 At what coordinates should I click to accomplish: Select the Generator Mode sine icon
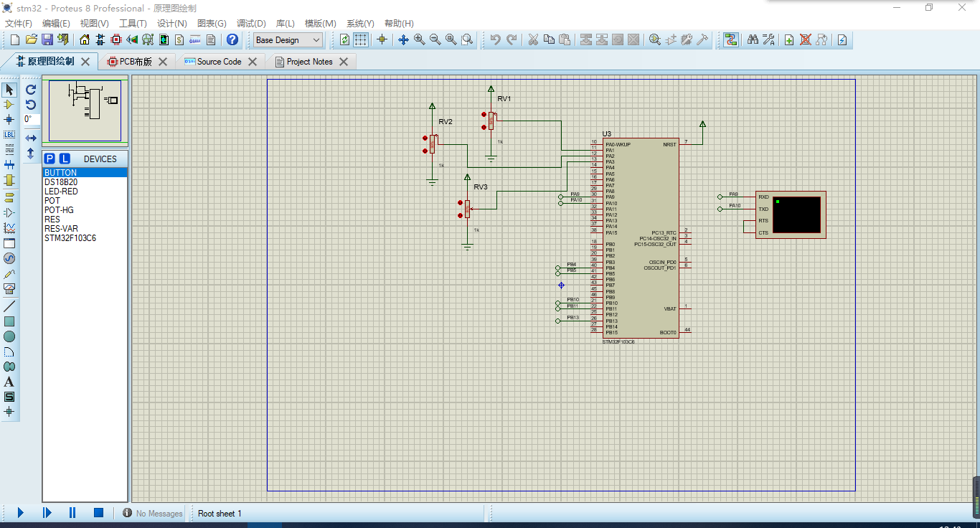pos(9,258)
